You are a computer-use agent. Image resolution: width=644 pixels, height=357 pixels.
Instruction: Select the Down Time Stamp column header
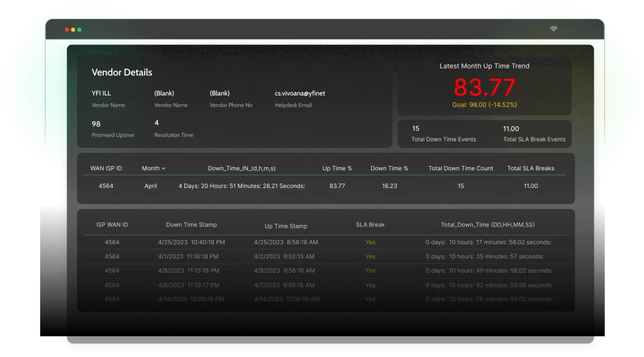pos(191,225)
